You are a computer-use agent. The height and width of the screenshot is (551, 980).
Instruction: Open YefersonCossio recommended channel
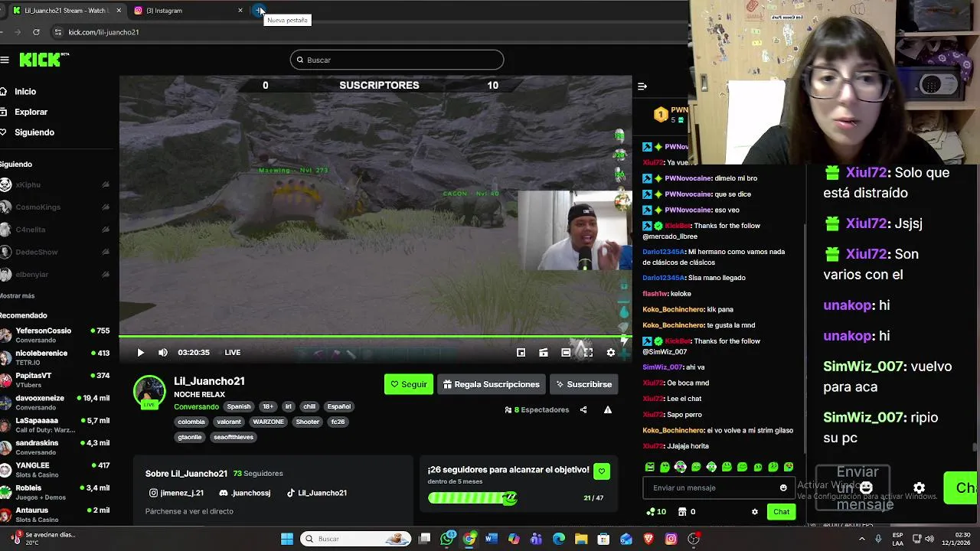[x=55, y=335]
